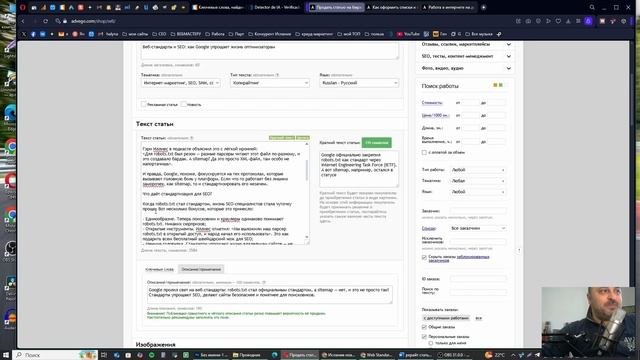The width and height of the screenshot is (640, 360).
Task: Open the 'Все заказчики' dropdown
Action: (478, 229)
